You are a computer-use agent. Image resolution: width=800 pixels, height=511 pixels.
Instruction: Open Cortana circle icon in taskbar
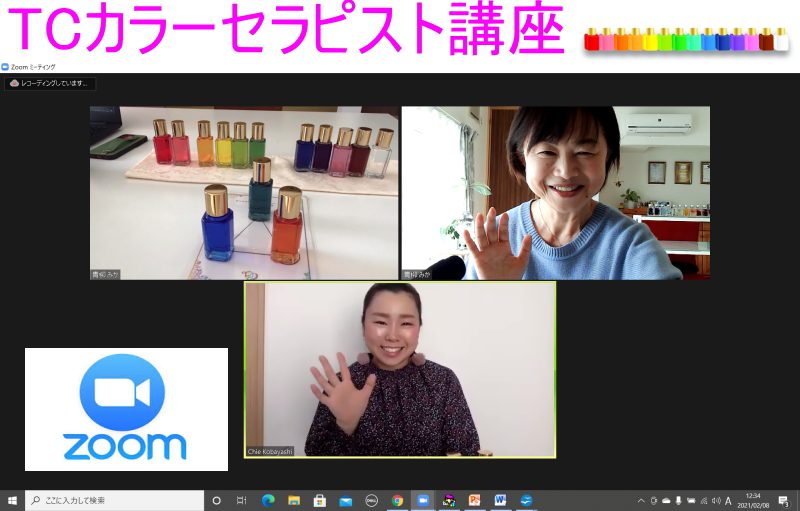click(216, 500)
